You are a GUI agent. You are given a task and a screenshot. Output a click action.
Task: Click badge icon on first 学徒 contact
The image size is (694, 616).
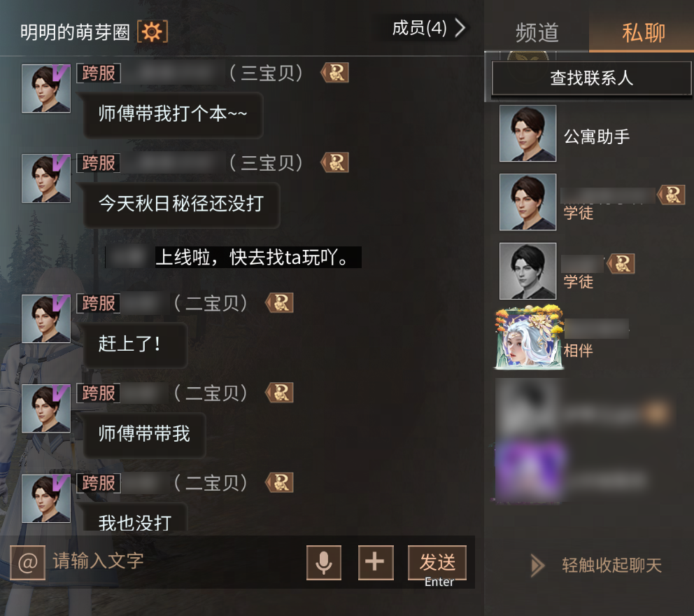point(672,195)
